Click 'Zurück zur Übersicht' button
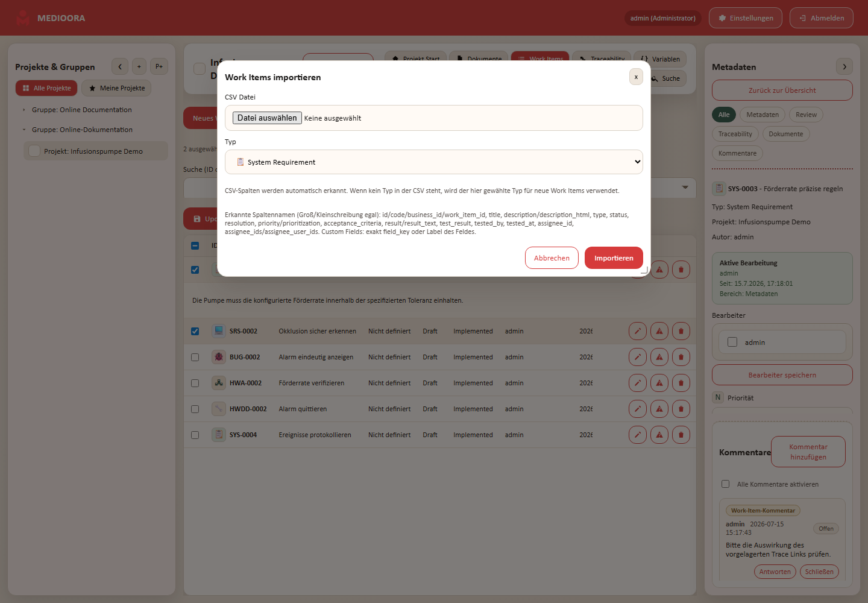 point(782,90)
